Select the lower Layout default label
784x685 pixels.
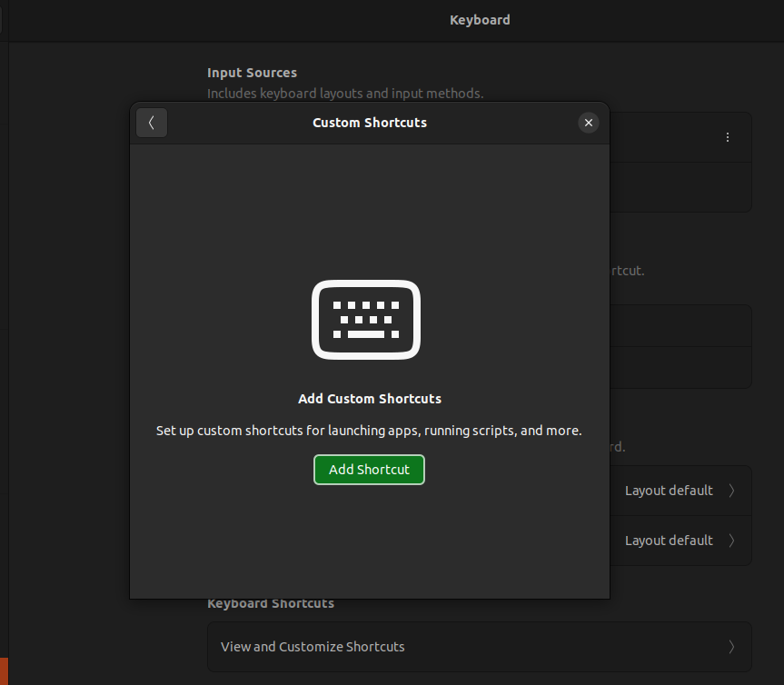(669, 541)
